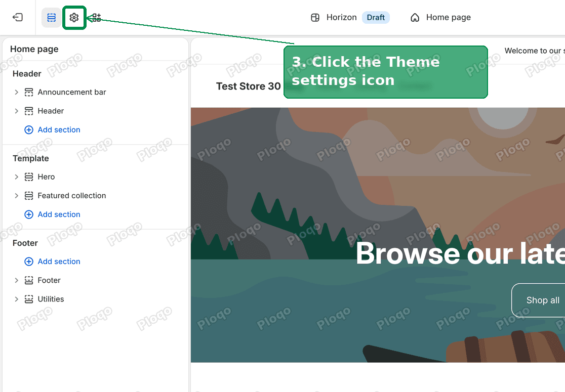Click Add section in Header group
This screenshot has height=392, width=565.
click(x=59, y=129)
